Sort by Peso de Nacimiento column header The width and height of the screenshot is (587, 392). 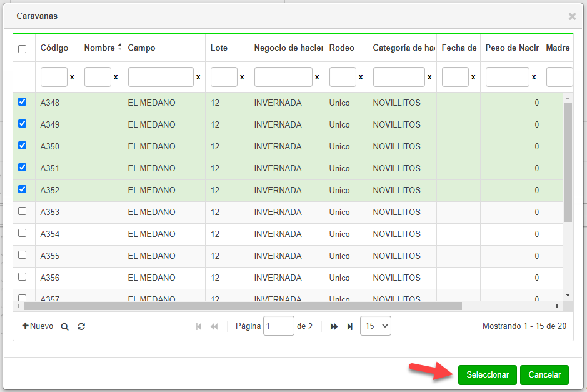click(x=511, y=48)
